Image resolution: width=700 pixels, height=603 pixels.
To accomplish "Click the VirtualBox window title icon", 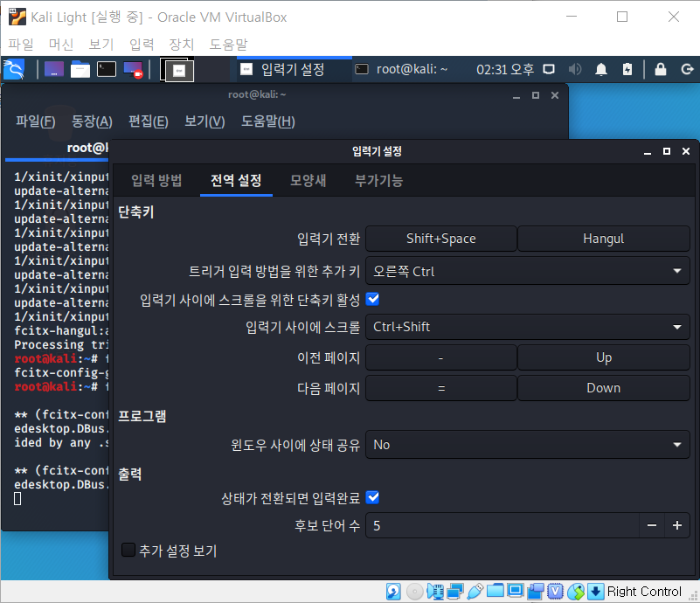I will click(x=17, y=17).
